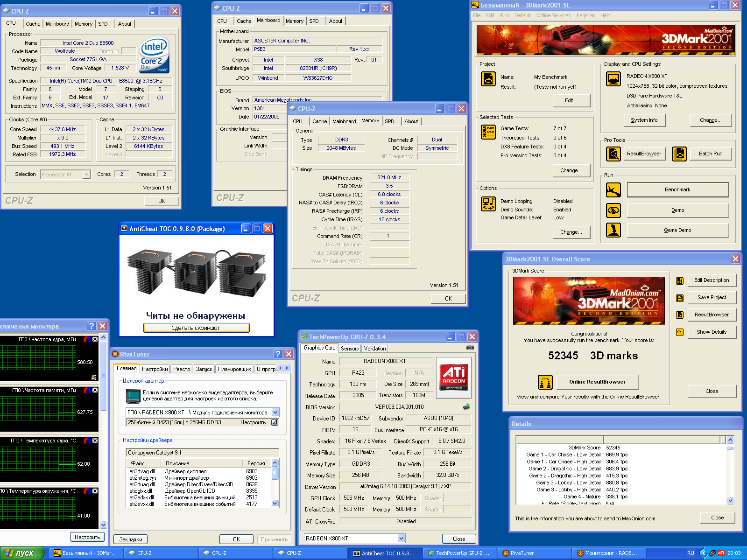This screenshot has height=560, width=747.
Task: Click the Закладки button in RivaTuner
Action: tap(131, 539)
